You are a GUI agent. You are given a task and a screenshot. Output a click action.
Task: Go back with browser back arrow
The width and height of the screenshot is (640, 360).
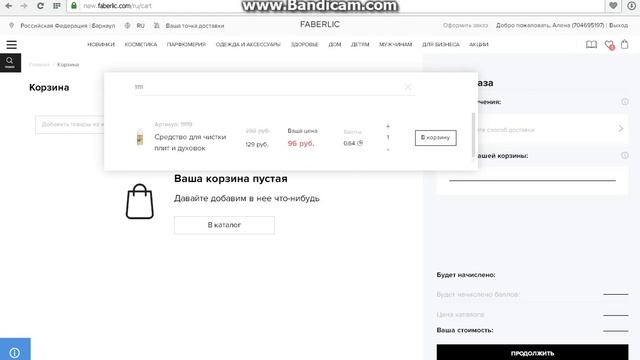click(x=9, y=6)
